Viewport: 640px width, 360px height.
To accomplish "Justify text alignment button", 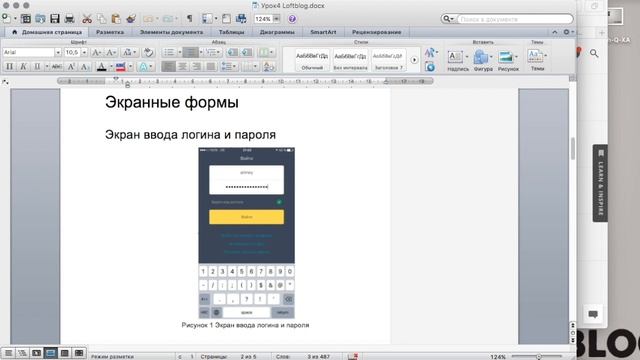I will (211, 66).
